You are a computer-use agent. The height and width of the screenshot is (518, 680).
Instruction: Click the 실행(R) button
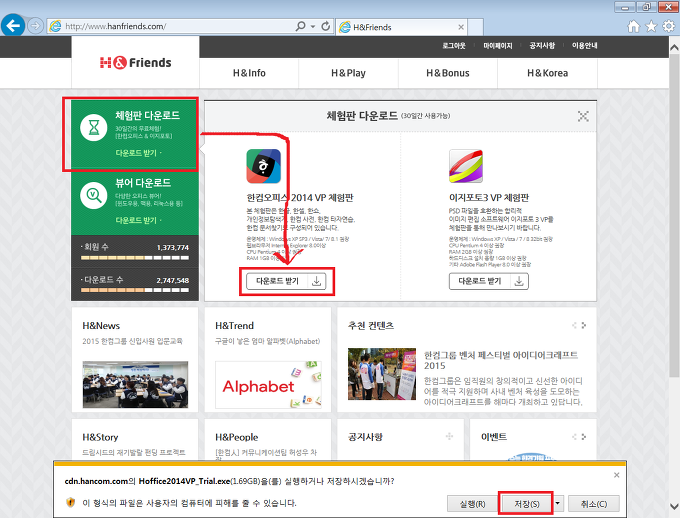pos(472,504)
